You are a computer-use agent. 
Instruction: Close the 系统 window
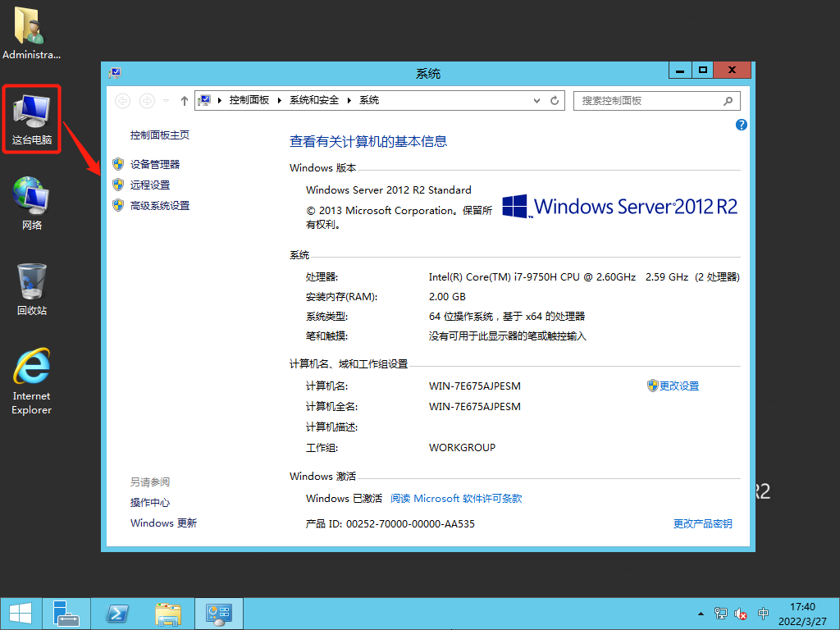(732, 71)
